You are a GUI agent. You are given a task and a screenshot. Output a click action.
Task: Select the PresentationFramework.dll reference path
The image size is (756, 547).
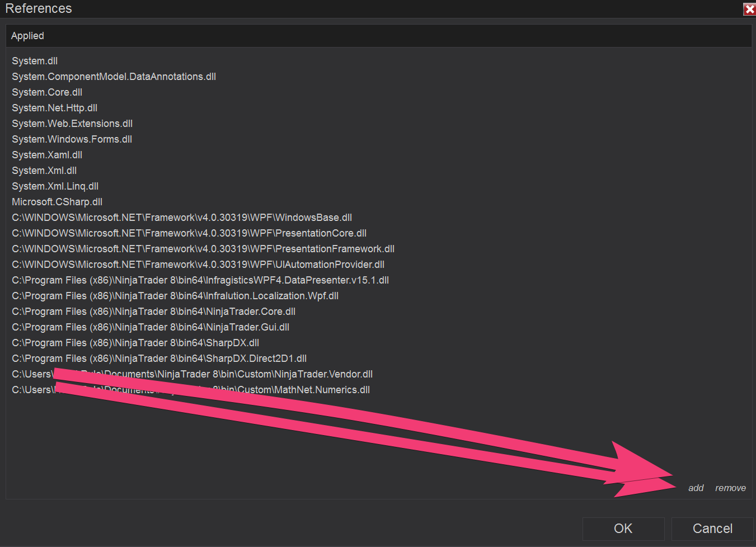pos(203,249)
